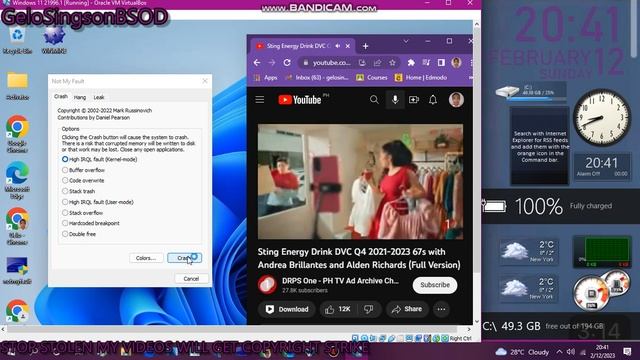Dislike the YouTube video
Viewport: 640px width, 360px height.
click(369, 309)
